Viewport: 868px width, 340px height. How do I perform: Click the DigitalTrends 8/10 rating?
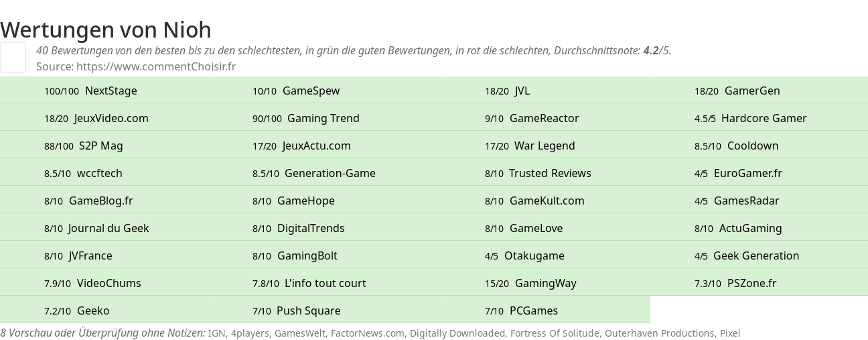pyautogui.click(x=299, y=228)
